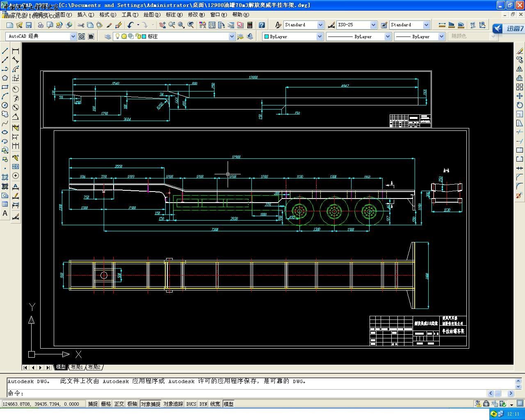Image resolution: width=525 pixels, height=420 pixels.
Task: Toggle DUCS in status bar
Action: pyautogui.click(x=192, y=404)
